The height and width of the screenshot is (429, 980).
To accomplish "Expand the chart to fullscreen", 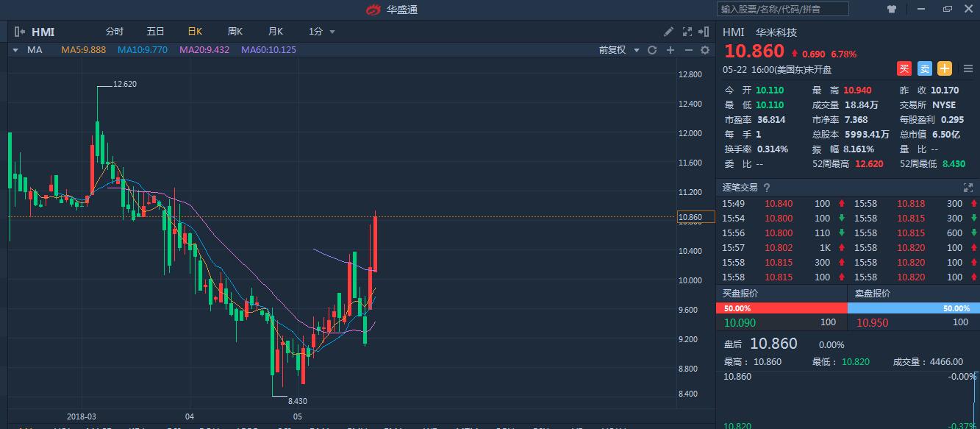I will click(x=687, y=32).
